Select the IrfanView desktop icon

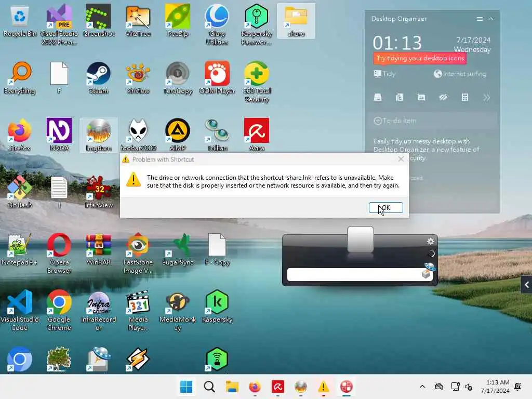(x=99, y=192)
